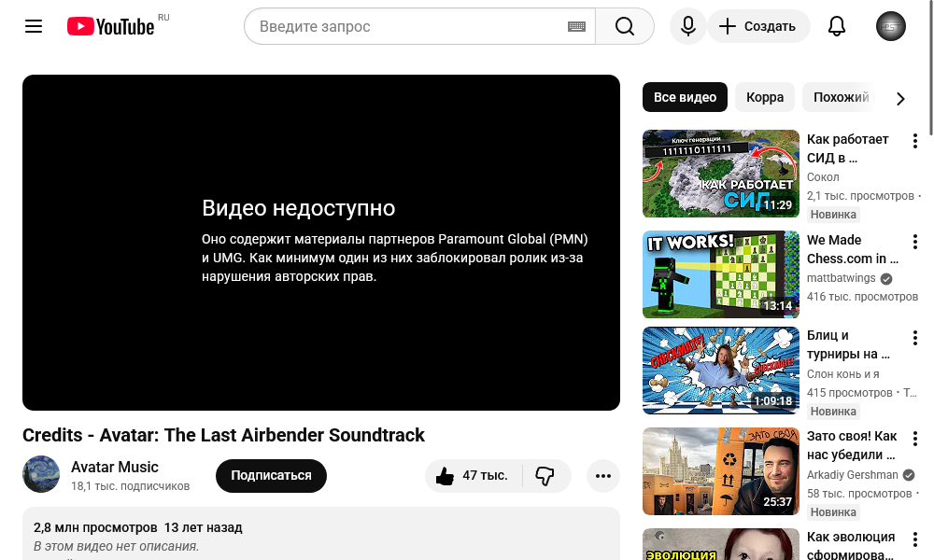Open the Зато своя! Как нас убедили title
The height and width of the screenshot is (560, 934).
coord(852,445)
